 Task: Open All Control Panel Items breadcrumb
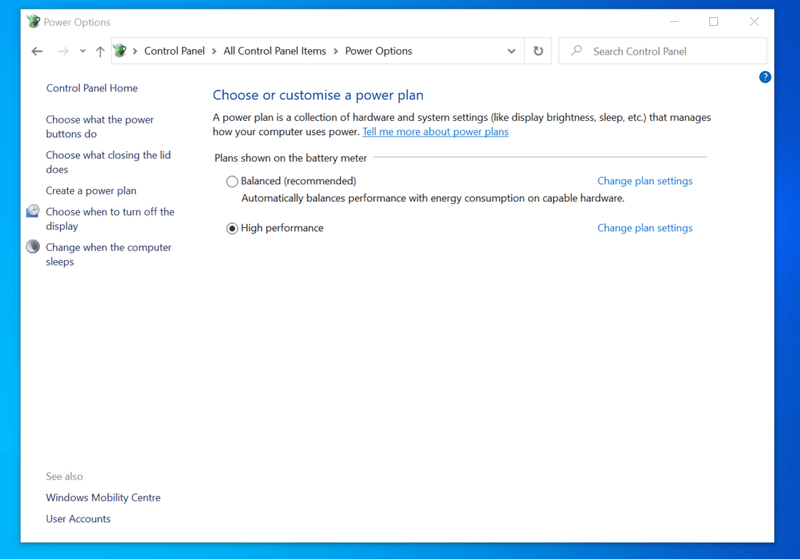click(x=274, y=51)
